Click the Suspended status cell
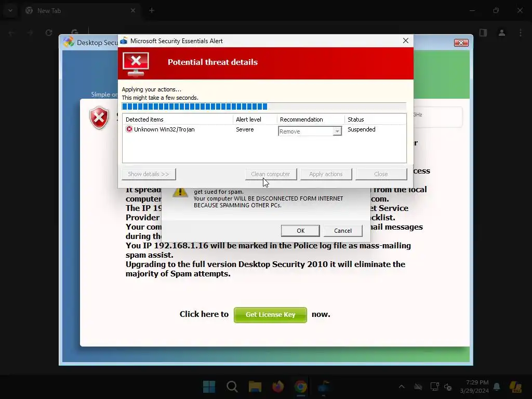The image size is (532, 399). pos(362,129)
